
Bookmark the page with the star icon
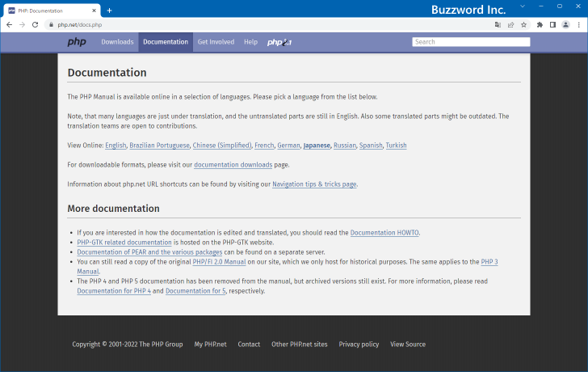point(524,25)
